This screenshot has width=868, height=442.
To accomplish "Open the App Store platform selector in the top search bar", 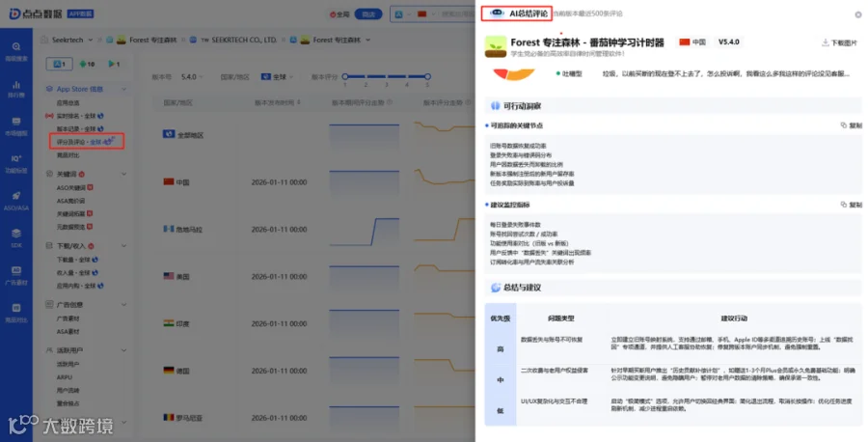I will point(402,14).
